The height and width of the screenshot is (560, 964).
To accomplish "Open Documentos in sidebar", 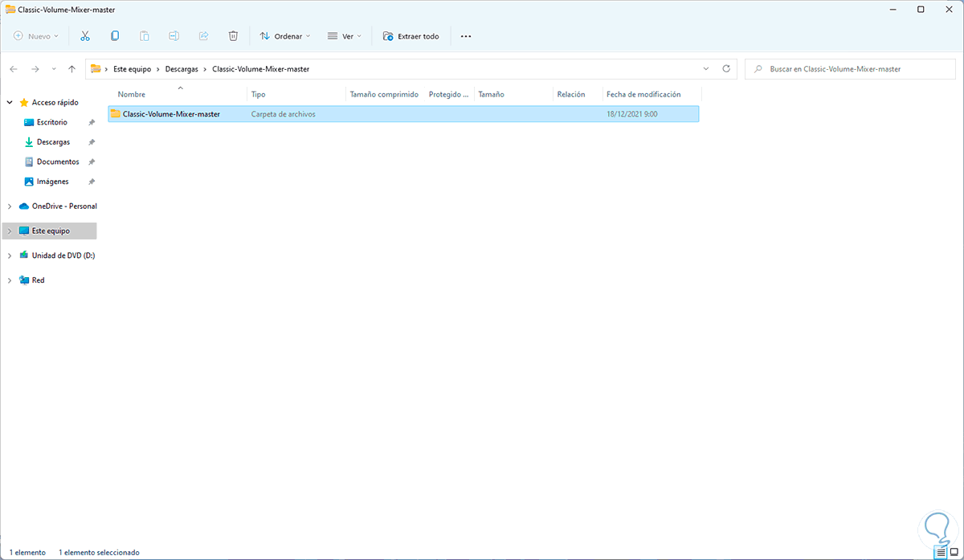I will (58, 161).
